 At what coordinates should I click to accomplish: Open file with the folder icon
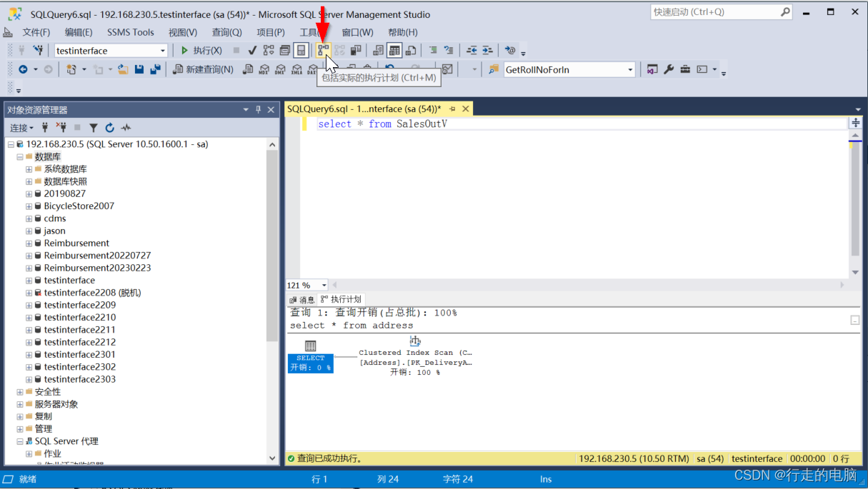point(123,69)
